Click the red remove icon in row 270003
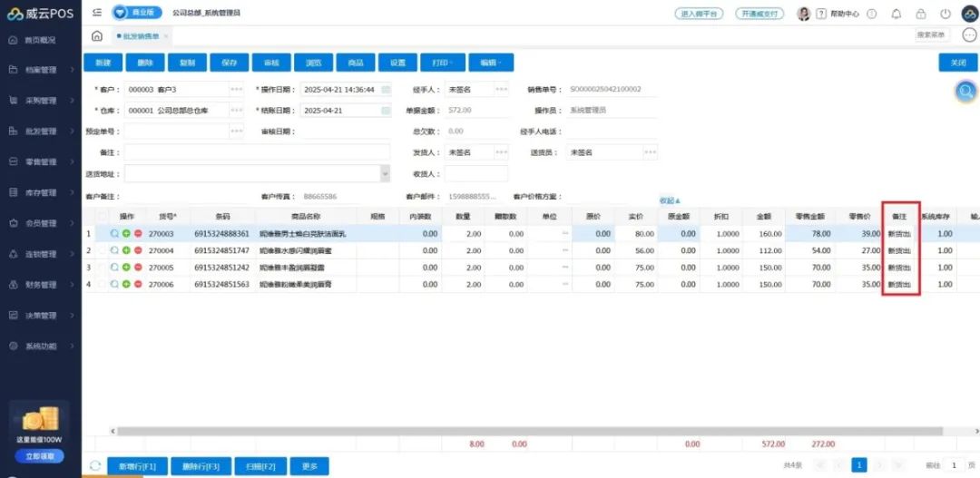This screenshot has width=980, height=478. pyautogui.click(x=138, y=234)
